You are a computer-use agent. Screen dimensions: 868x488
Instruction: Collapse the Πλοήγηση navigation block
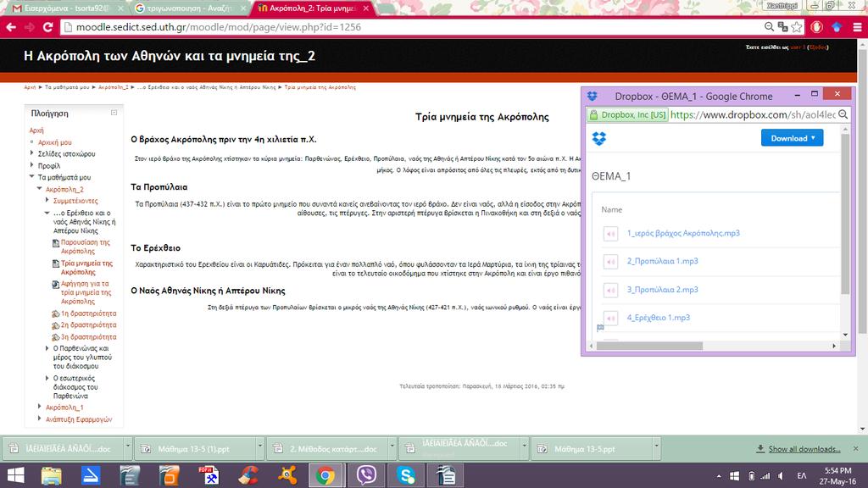point(114,113)
